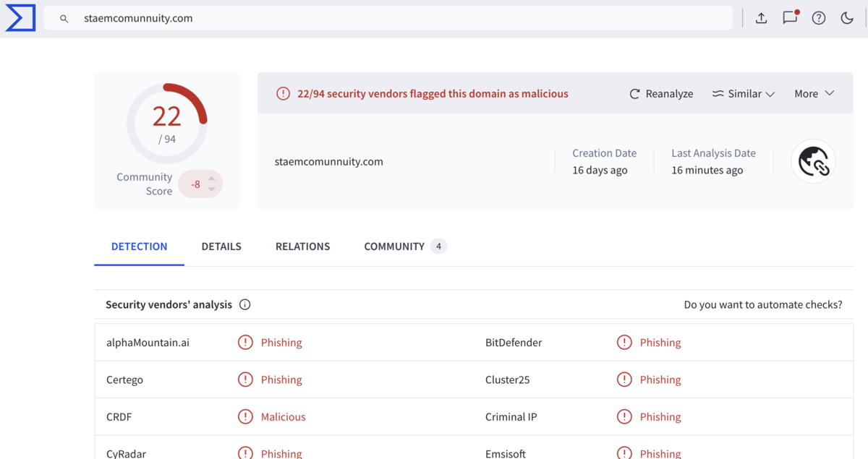Click the info icon beside Security vendors' analysis
This screenshot has width=868, height=459.
[x=245, y=304]
